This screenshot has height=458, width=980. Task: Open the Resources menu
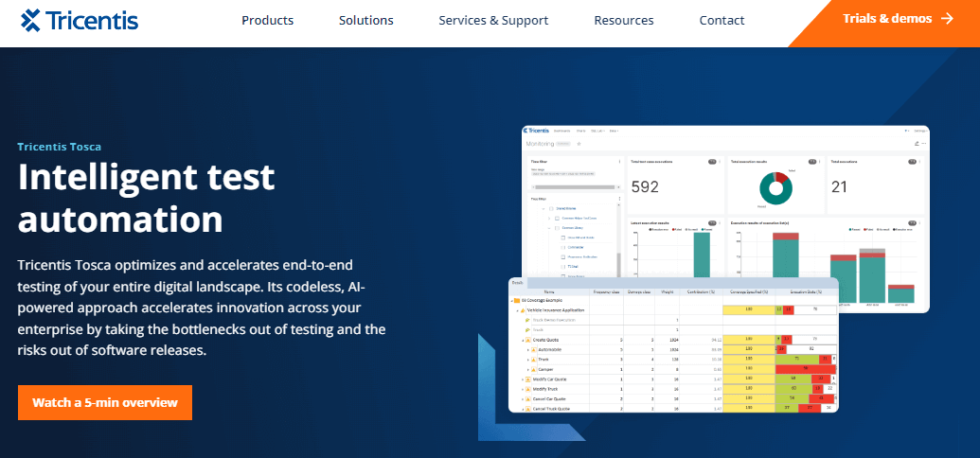point(624,20)
